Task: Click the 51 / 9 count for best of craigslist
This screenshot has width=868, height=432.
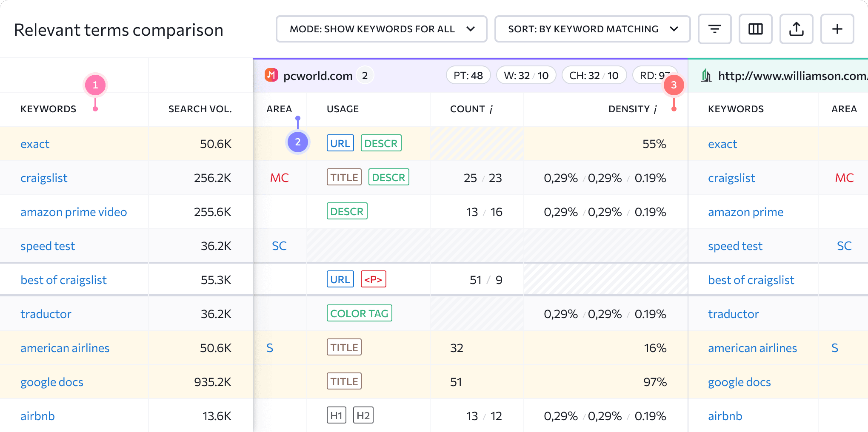Action: tap(486, 280)
